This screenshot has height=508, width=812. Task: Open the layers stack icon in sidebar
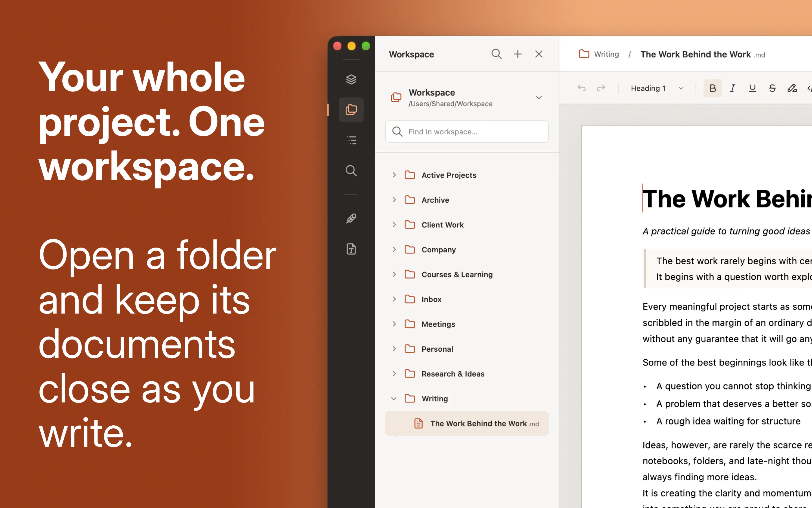click(351, 79)
